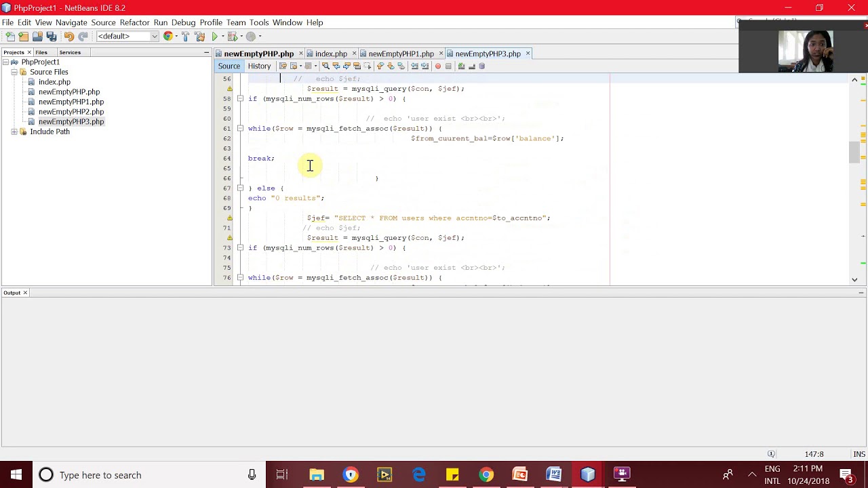Close the Output panel tab
Image resolution: width=868 pixels, height=488 pixels.
25,293
